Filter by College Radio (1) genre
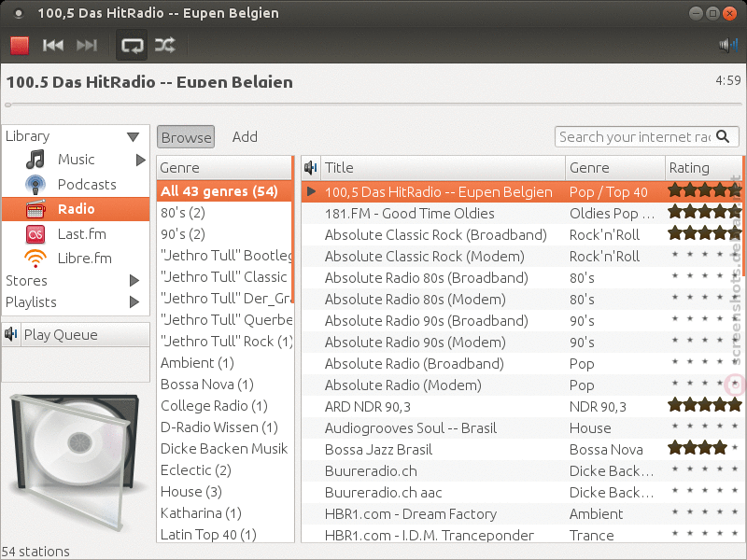 point(224,406)
